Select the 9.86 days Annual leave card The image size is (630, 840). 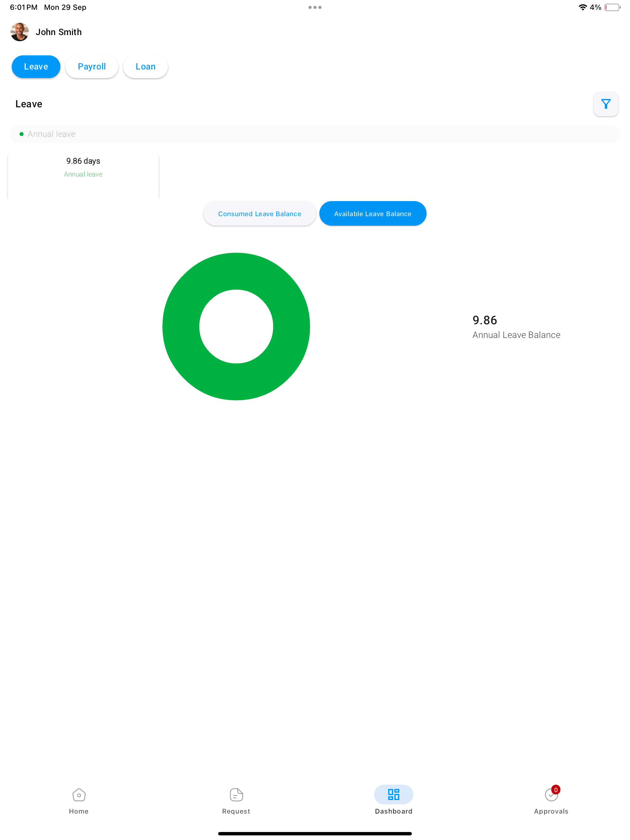[83, 176]
